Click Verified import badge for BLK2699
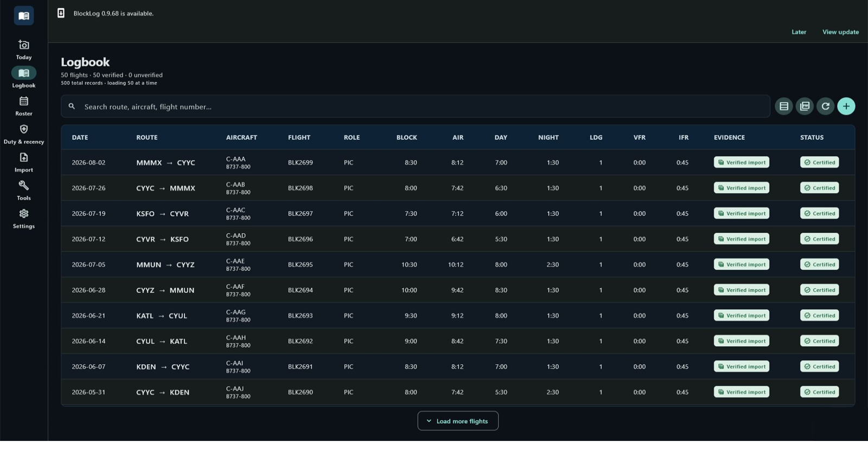Screen dimensions: 868x454 (x=742, y=162)
